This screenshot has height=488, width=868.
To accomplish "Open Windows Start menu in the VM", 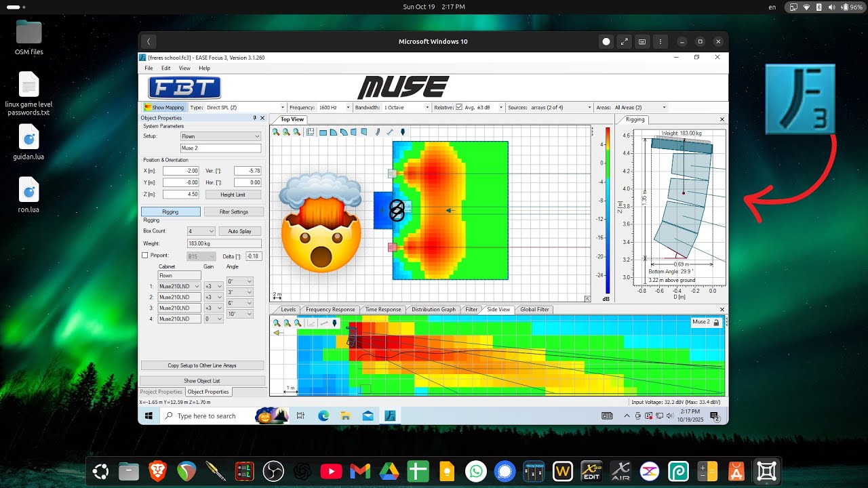I will click(148, 415).
